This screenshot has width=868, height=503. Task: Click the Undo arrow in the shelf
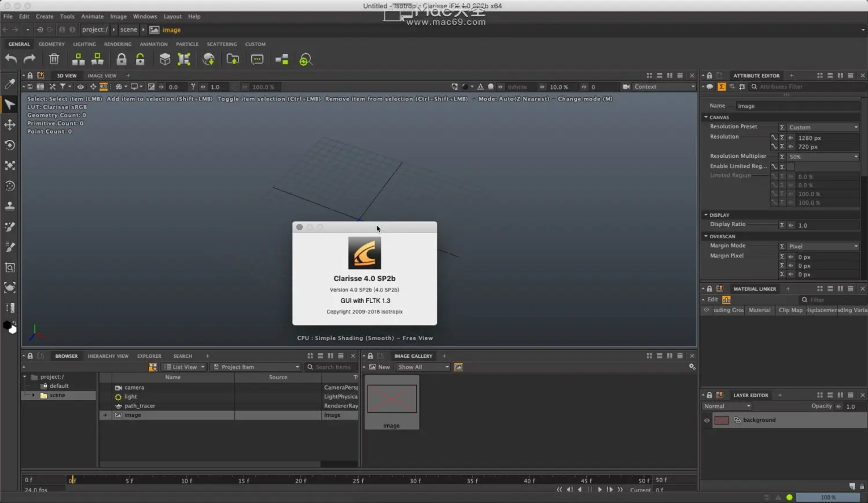(11, 58)
